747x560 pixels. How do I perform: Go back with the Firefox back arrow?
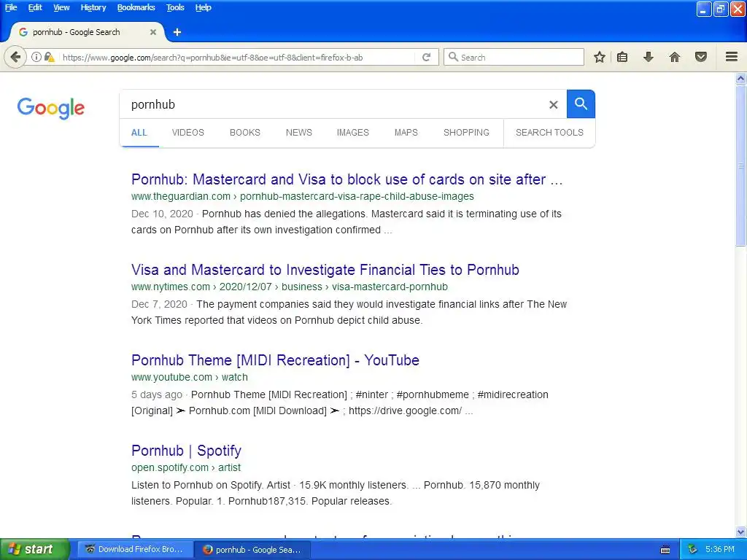coord(15,58)
